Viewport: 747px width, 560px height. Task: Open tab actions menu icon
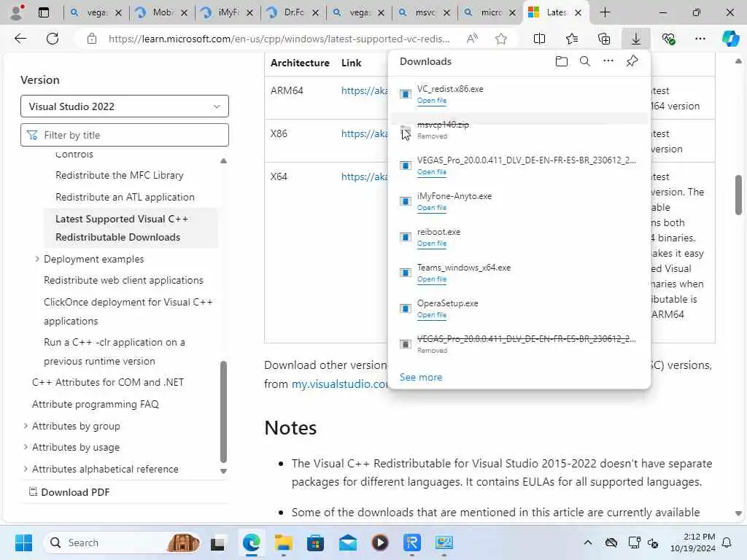(43, 12)
